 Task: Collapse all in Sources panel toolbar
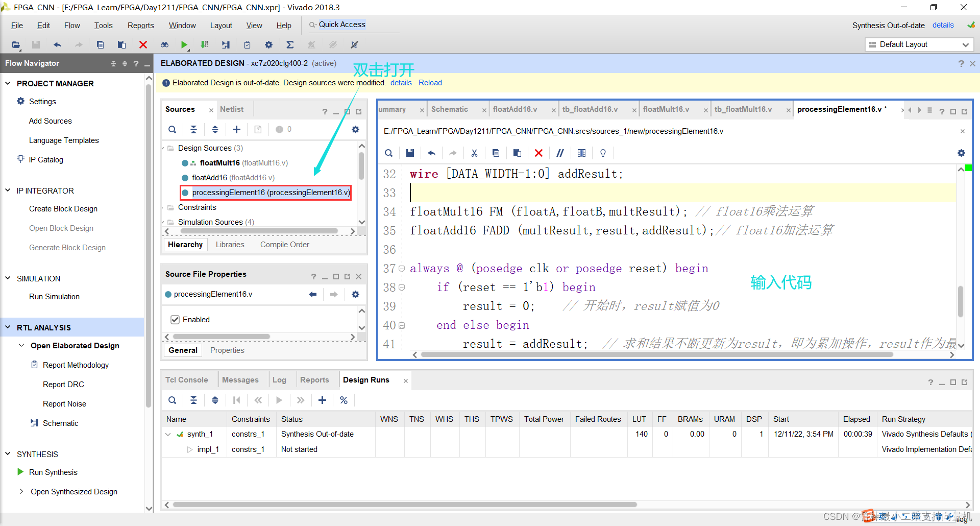(194, 130)
